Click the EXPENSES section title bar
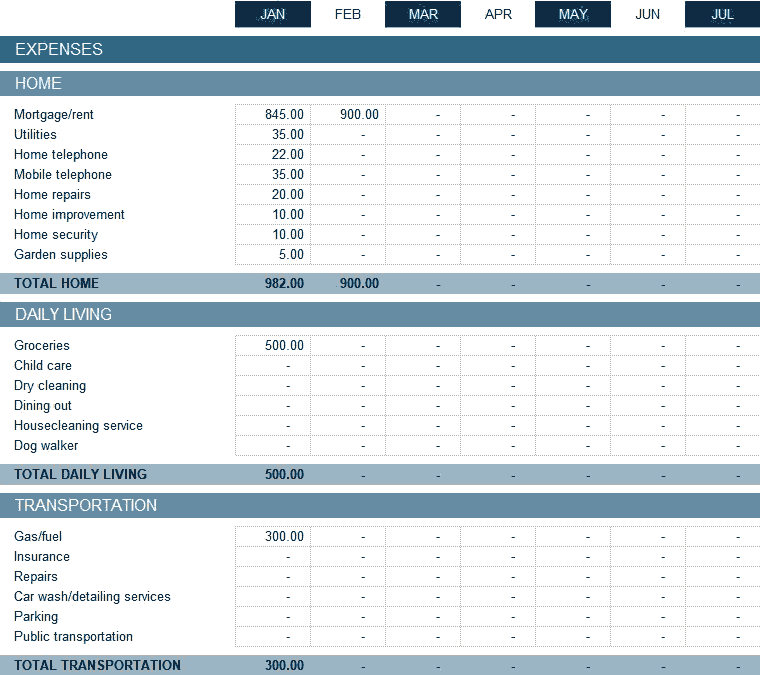The height and width of the screenshot is (675, 760). pos(380,49)
